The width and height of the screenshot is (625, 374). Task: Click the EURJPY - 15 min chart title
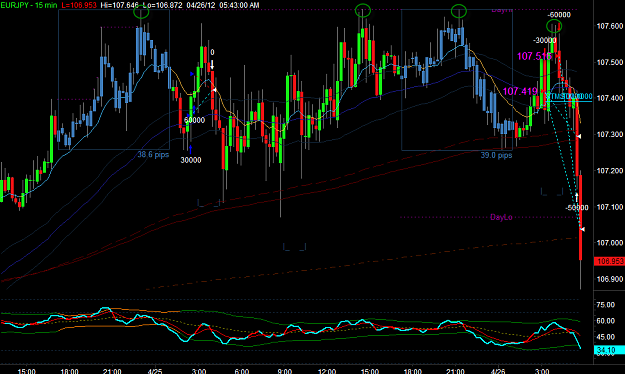click(x=29, y=5)
